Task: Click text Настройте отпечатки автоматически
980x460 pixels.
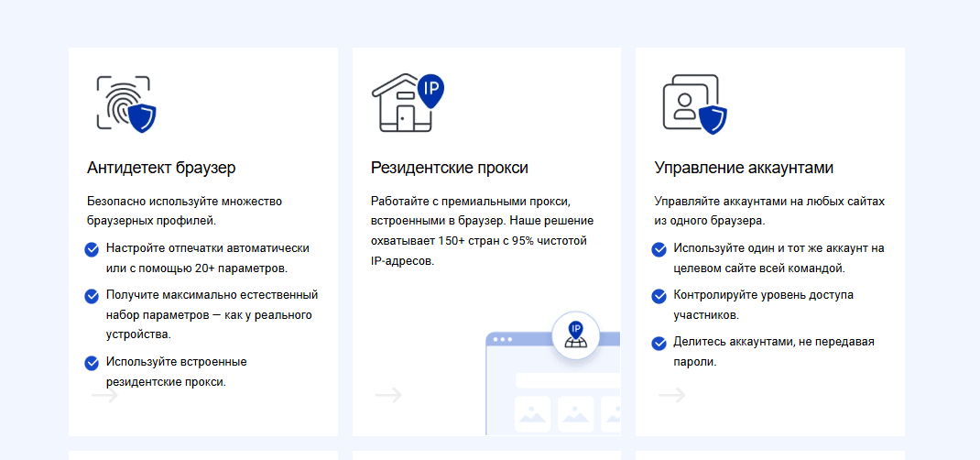Action: (208, 248)
